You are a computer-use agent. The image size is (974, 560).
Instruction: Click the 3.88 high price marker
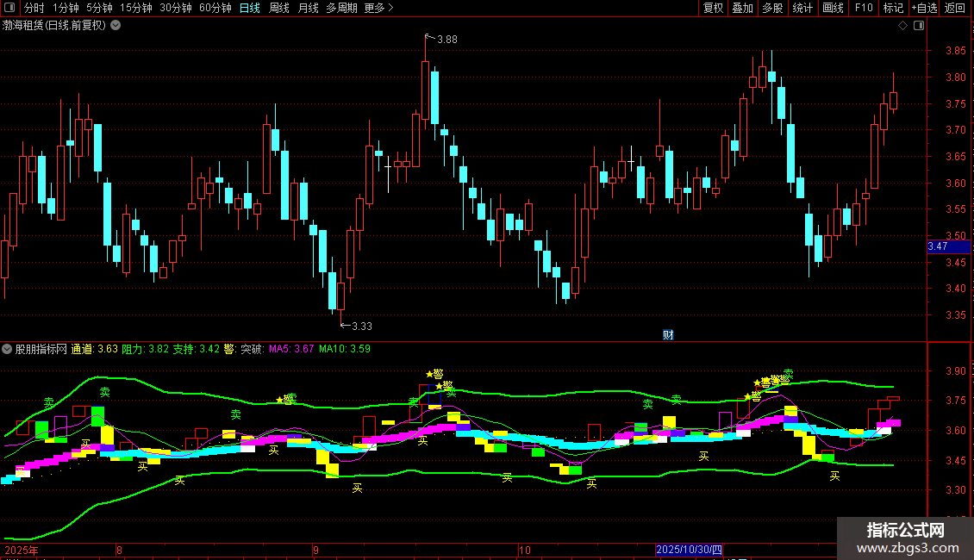pyautogui.click(x=446, y=40)
